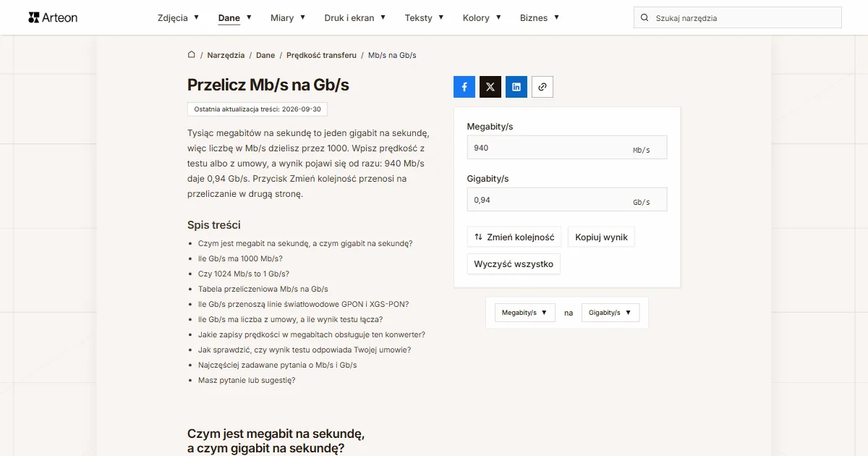The image size is (868, 456).
Task: Share page on X
Action: [490, 87]
